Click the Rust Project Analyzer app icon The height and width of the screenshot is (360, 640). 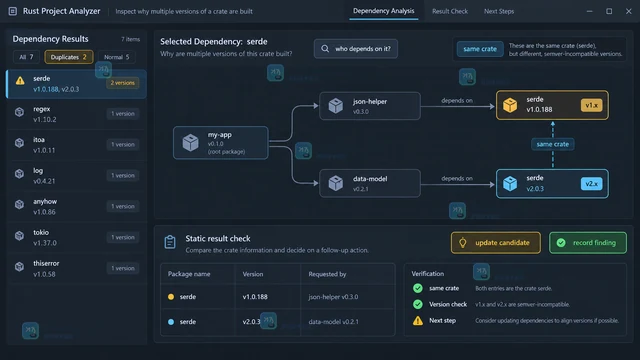coord(13,11)
